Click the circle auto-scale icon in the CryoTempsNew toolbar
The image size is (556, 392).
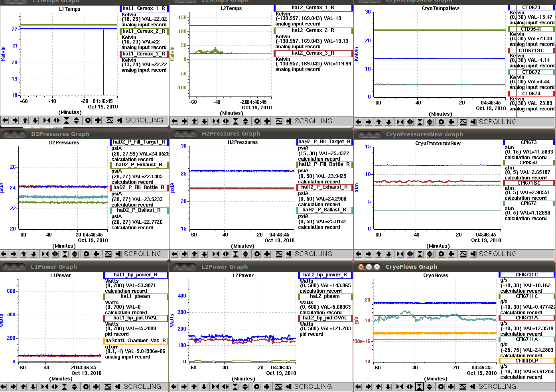click(x=441, y=122)
